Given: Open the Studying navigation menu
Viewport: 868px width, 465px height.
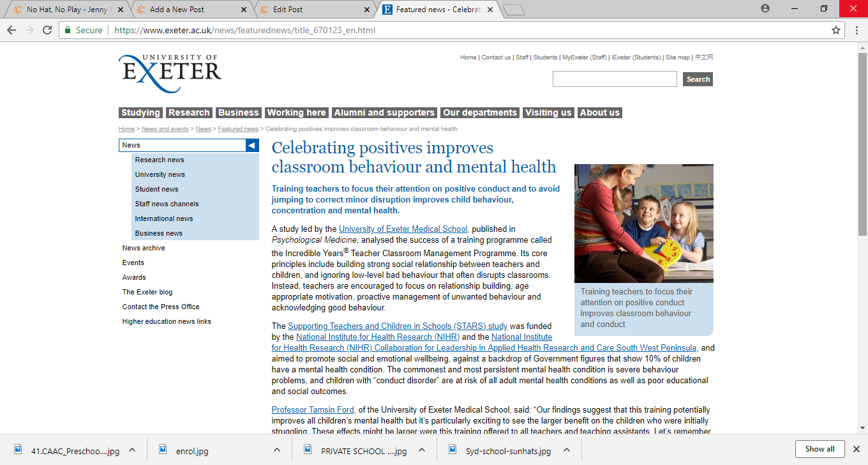Looking at the screenshot, I should pos(140,112).
